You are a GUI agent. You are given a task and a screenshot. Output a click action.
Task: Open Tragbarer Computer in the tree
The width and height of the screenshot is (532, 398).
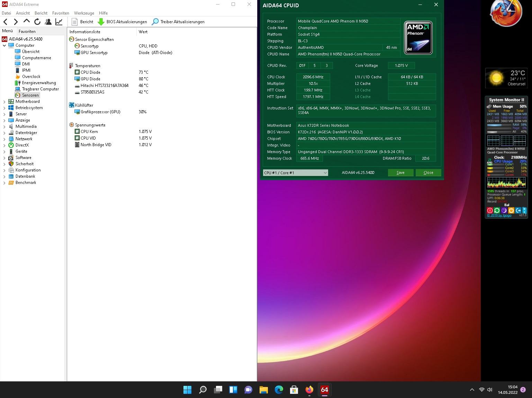[40, 89]
